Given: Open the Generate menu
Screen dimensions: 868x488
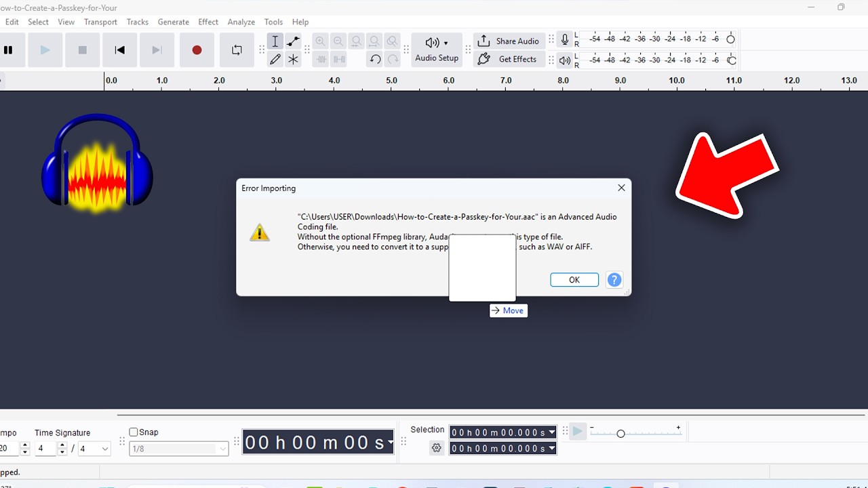Looking at the screenshot, I should pos(174,22).
